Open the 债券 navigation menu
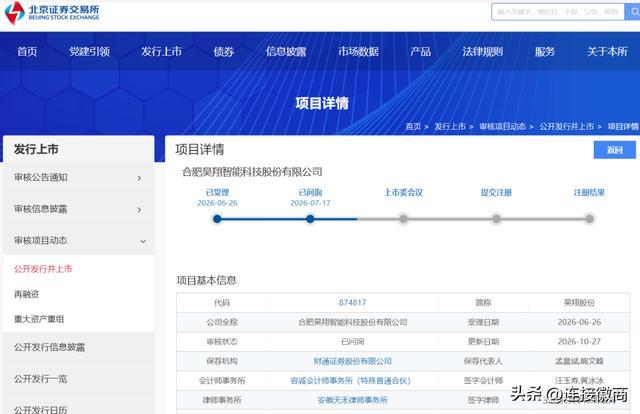 click(x=224, y=51)
